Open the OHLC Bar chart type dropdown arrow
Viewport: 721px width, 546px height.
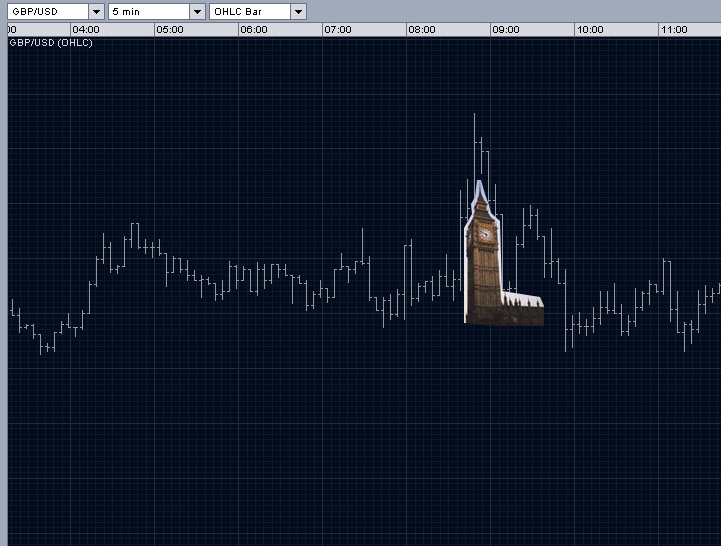299,11
